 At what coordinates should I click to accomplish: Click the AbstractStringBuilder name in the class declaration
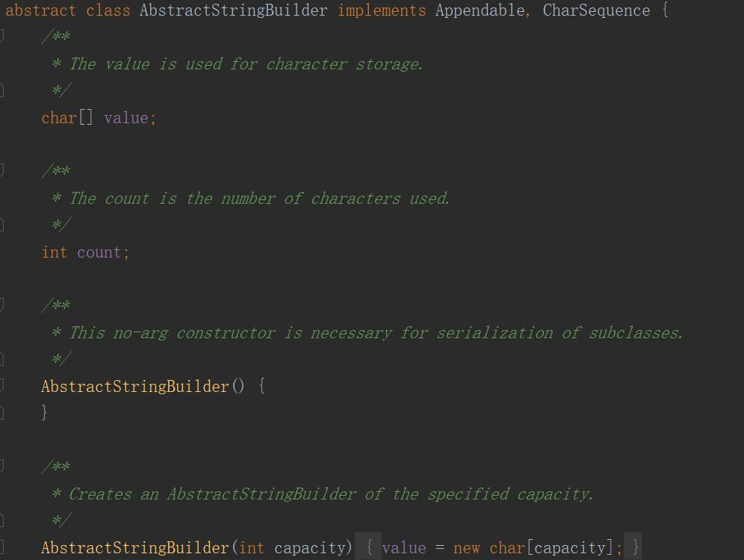pos(234,10)
